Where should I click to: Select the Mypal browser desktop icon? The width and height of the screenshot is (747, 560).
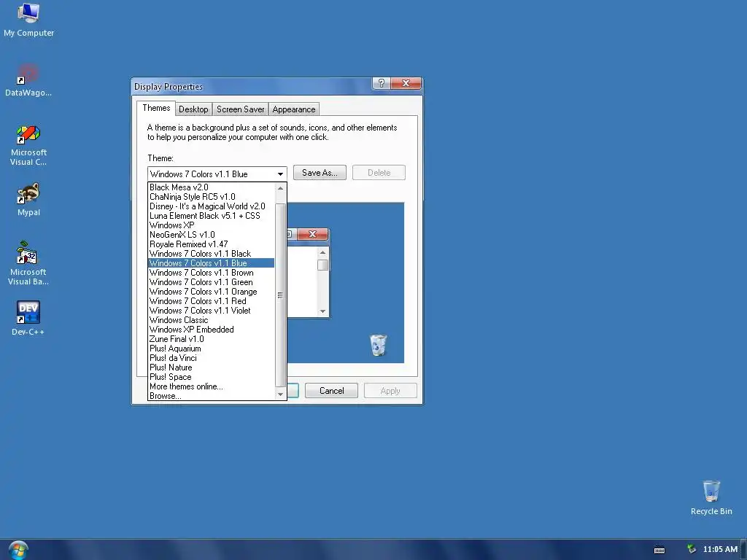pos(28,200)
